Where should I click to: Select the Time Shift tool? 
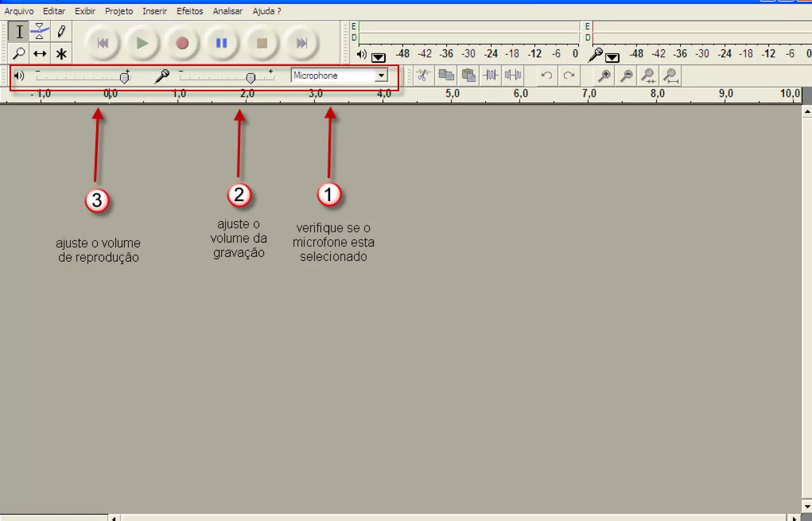click(40, 54)
